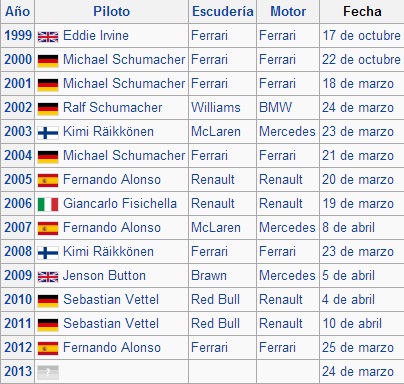Click the Finland flag in the 2003 row
The image size is (404, 384).
point(48,133)
